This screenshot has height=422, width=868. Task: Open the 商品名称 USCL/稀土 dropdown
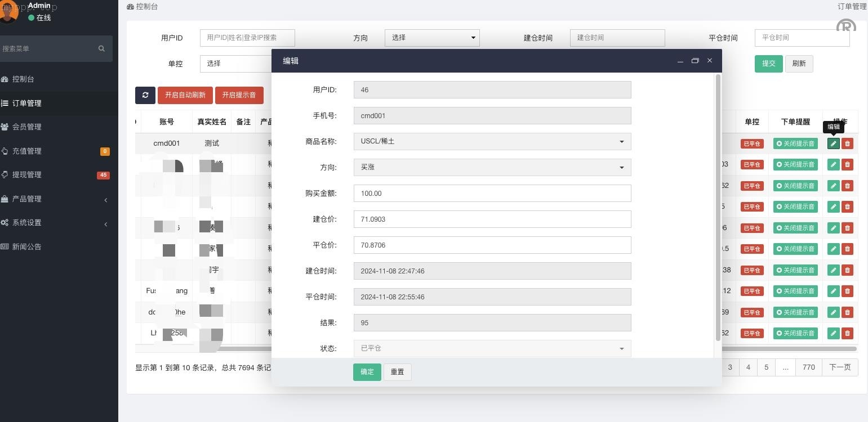click(x=492, y=142)
